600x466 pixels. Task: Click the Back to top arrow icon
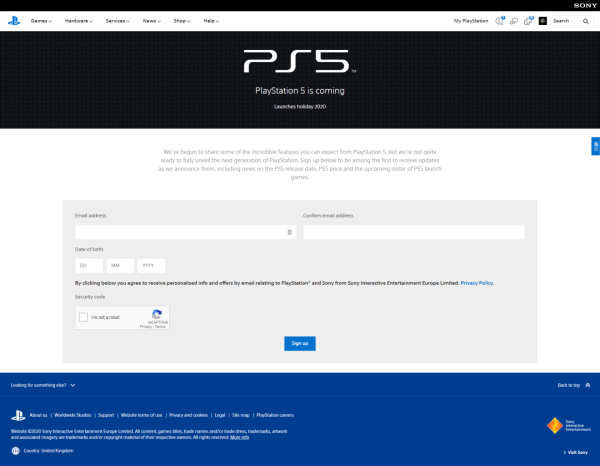click(x=588, y=385)
